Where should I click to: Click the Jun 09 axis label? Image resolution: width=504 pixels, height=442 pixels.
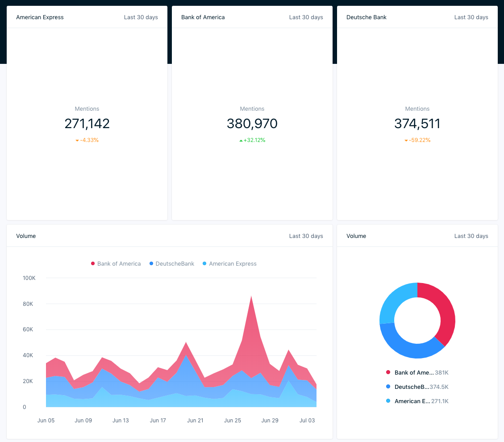click(83, 421)
